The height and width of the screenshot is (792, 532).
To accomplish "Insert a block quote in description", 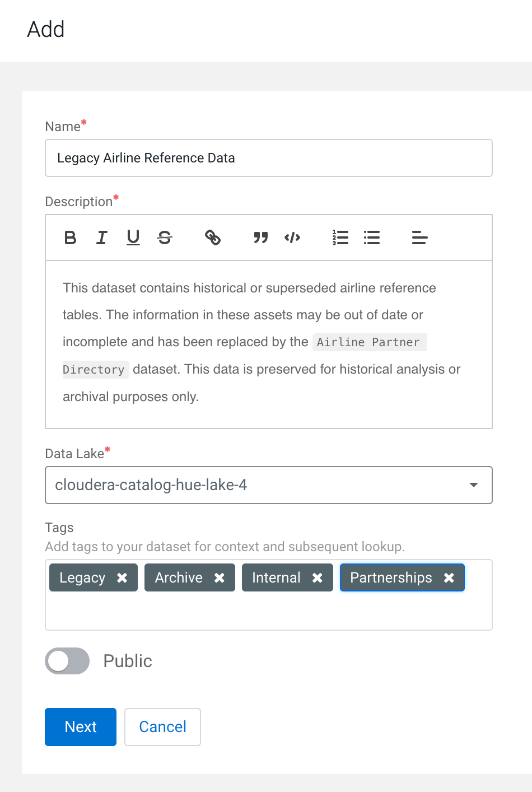I will coord(260,237).
